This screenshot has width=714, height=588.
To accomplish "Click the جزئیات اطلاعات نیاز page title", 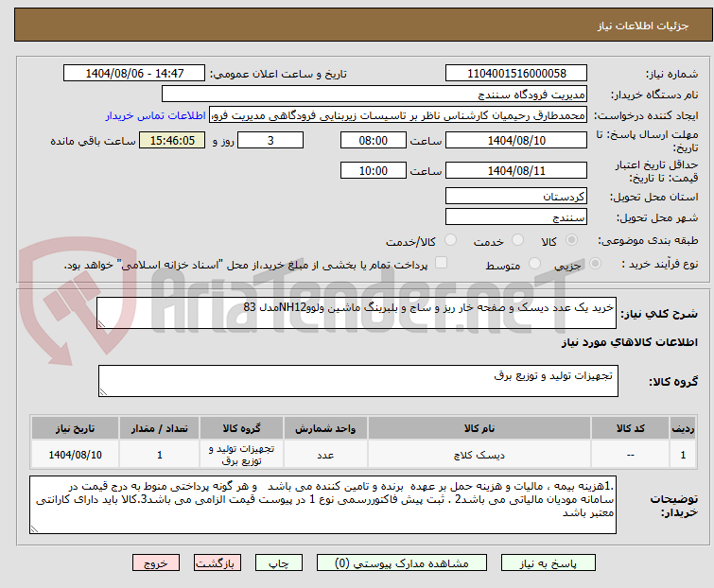I will (x=643, y=26).
